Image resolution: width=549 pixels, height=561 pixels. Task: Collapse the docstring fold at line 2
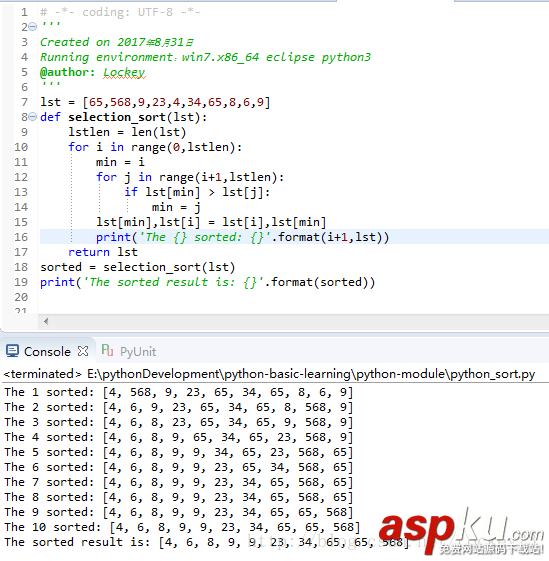point(33,27)
